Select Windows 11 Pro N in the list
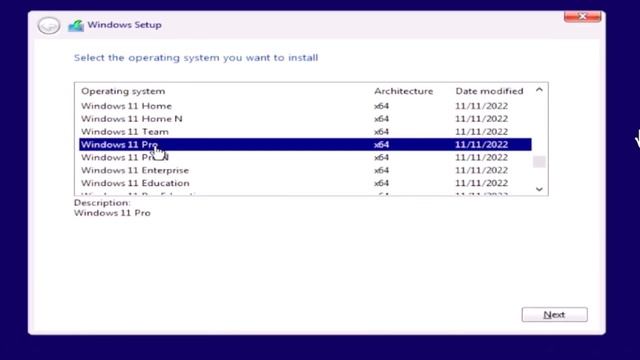The width and height of the screenshot is (640, 360). tap(305, 158)
